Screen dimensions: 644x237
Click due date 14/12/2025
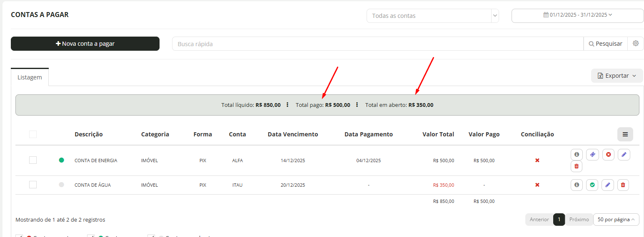pos(293,160)
